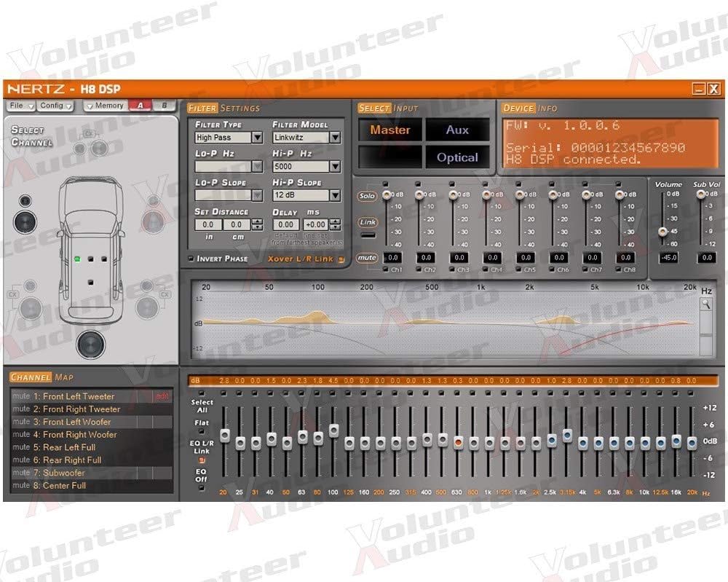Image resolution: width=728 pixels, height=582 pixels.
Task: Mute channel 3 Front Left Woofer
Action: tap(21, 422)
